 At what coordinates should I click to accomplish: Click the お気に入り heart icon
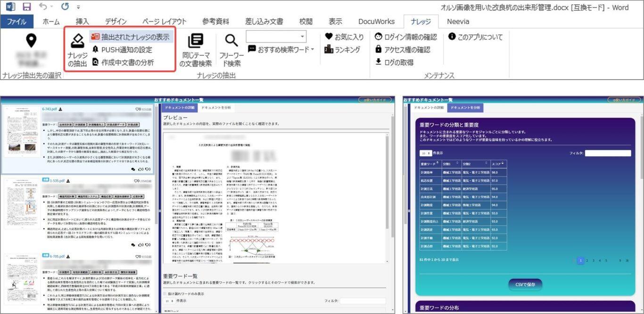tap(329, 37)
